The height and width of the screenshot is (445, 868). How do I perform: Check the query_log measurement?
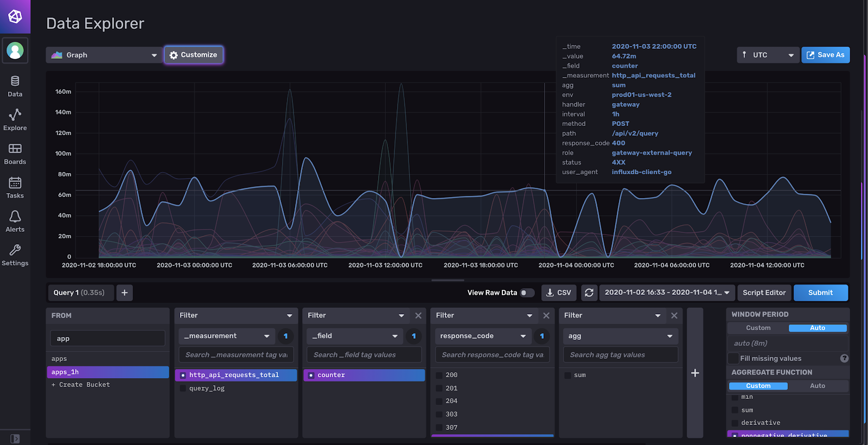[x=183, y=388]
